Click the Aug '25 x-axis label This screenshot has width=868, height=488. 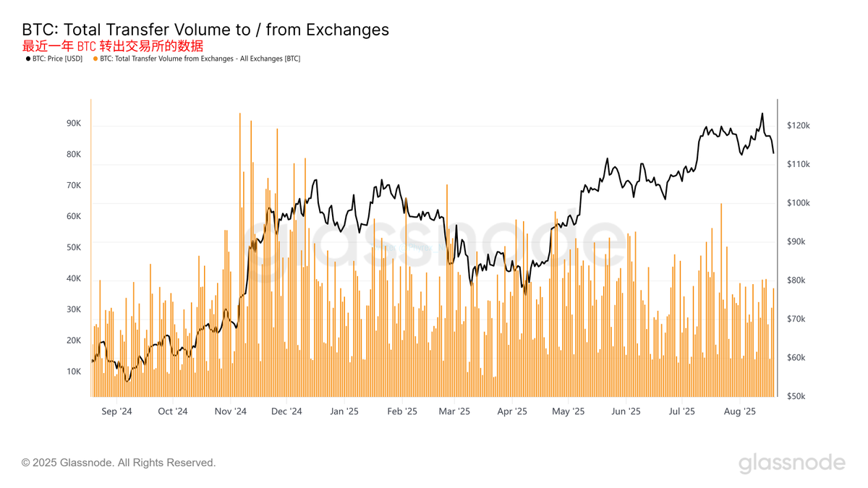(x=740, y=411)
